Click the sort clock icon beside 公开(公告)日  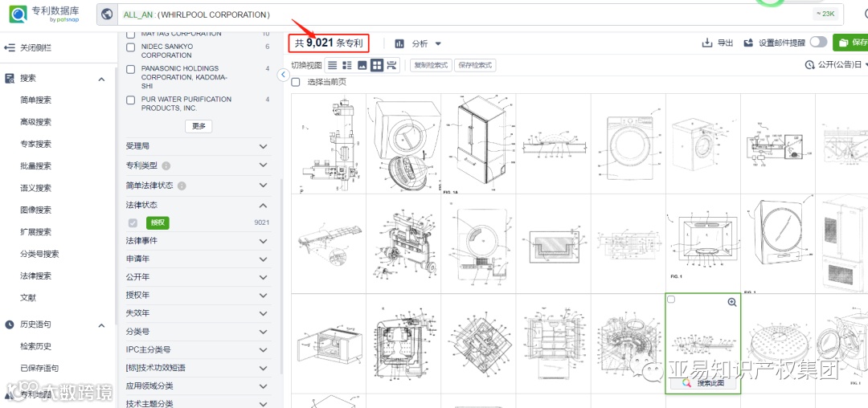(x=810, y=65)
